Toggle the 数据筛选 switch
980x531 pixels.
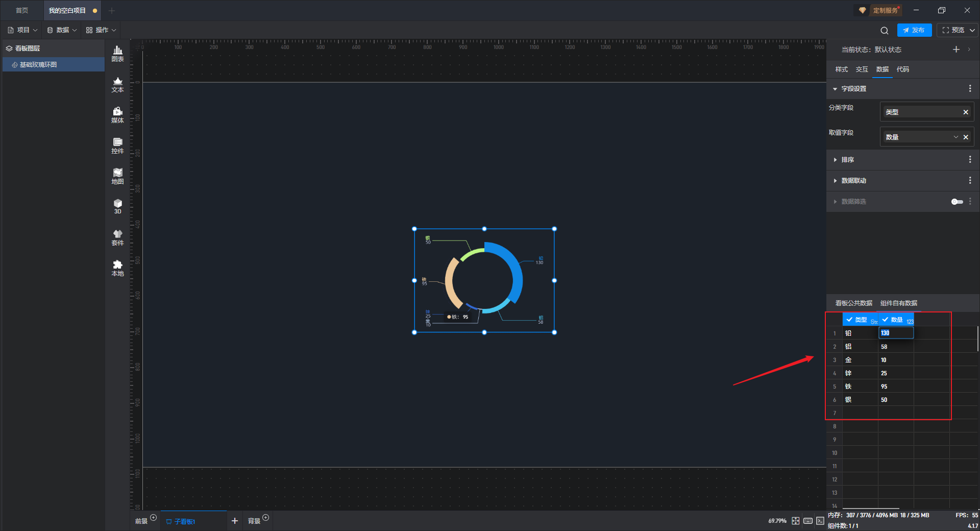pos(957,202)
